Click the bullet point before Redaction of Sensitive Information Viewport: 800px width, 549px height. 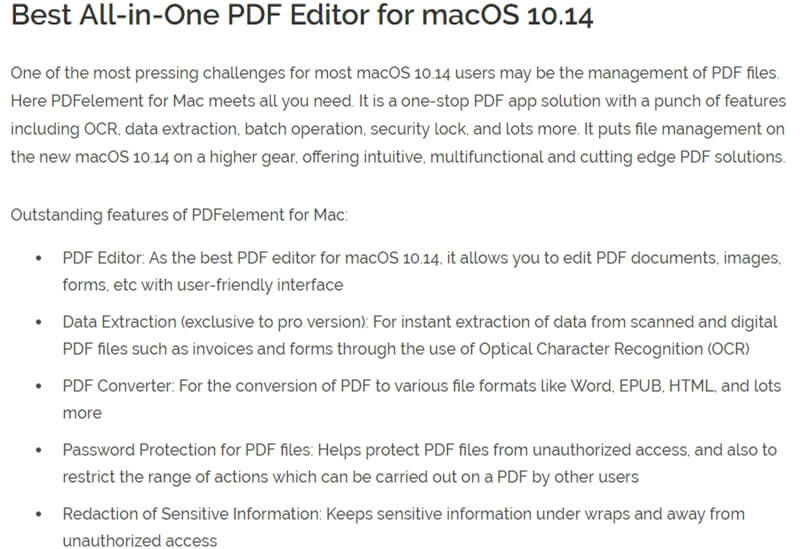pyautogui.click(x=39, y=514)
